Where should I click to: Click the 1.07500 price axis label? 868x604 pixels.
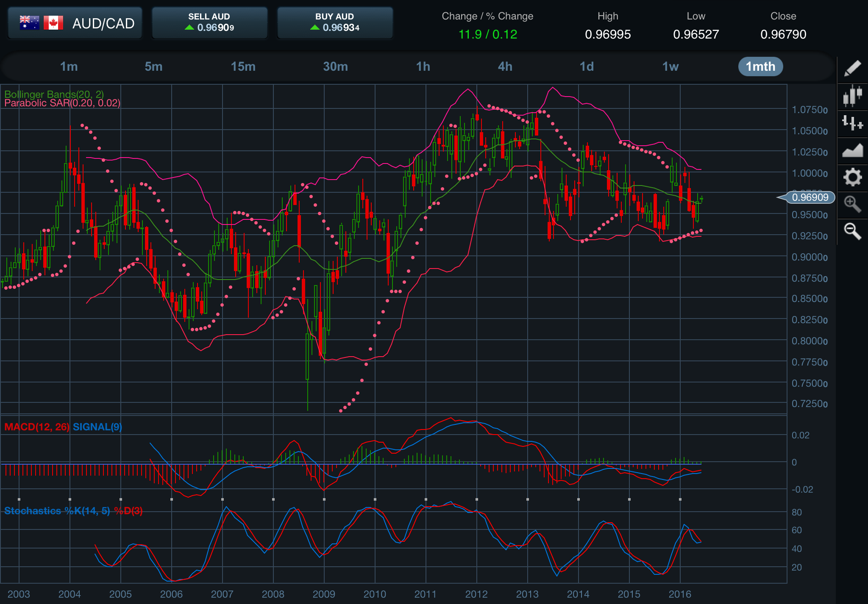tap(810, 110)
